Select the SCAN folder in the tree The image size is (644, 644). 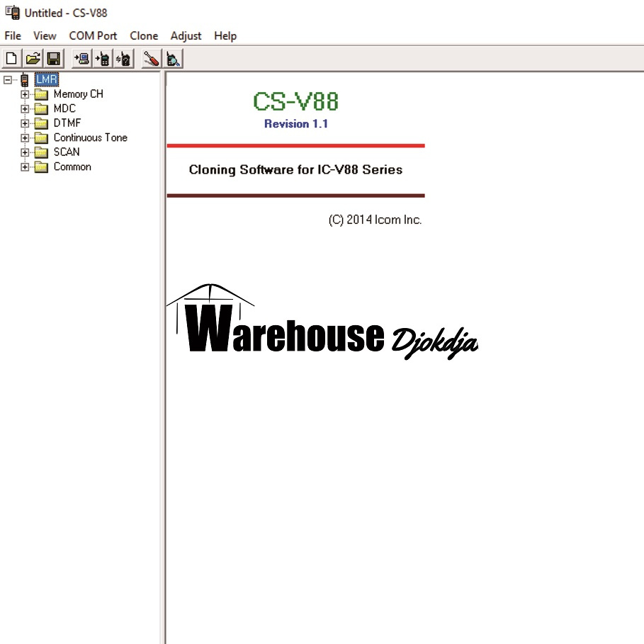pyautogui.click(x=67, y=152)
